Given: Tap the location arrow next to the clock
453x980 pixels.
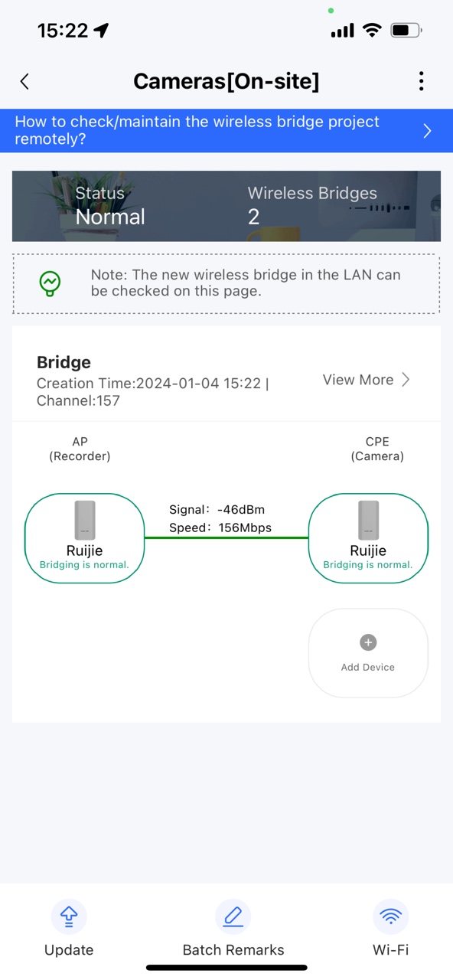Looking at the screenshot, I should pos(100,29).
